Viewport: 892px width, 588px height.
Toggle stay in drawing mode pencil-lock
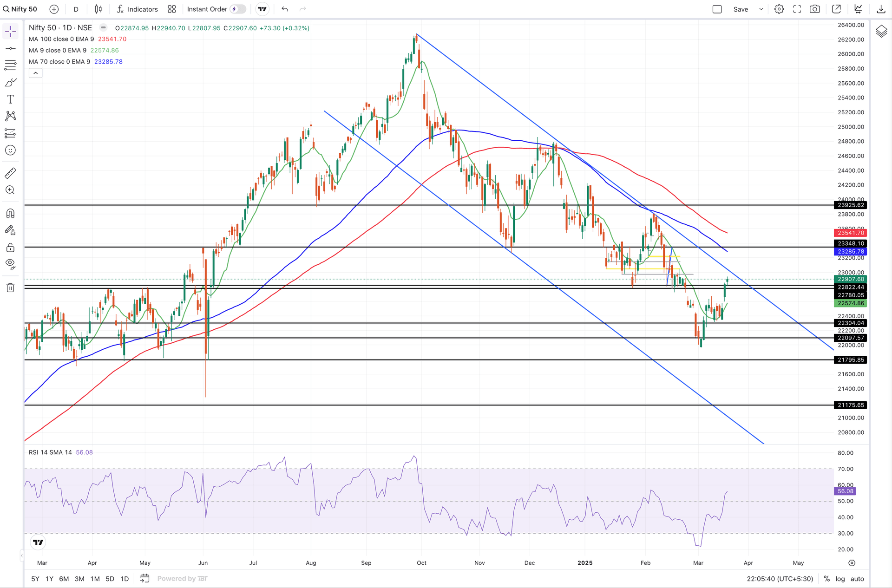(x=10, y=230)
